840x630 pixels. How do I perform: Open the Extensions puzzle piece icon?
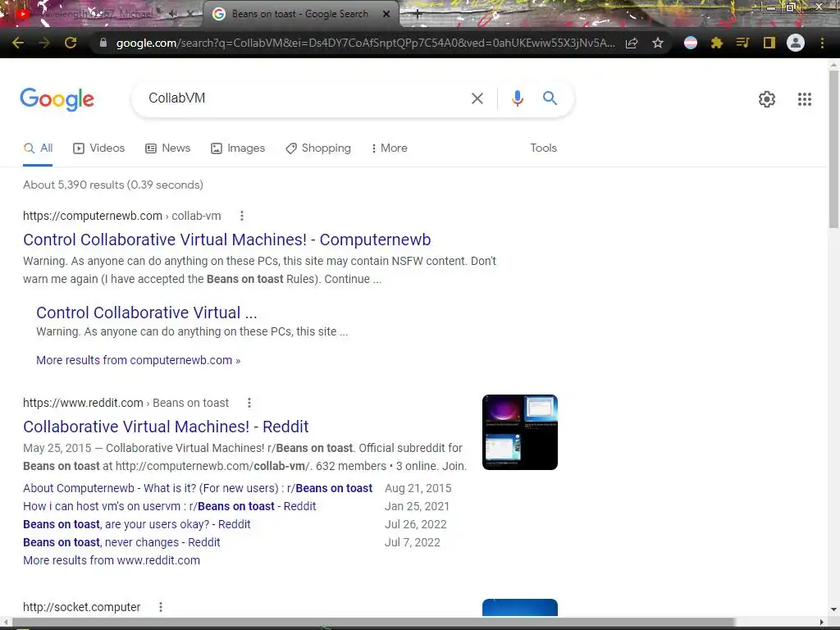click(x=717, y=43)
